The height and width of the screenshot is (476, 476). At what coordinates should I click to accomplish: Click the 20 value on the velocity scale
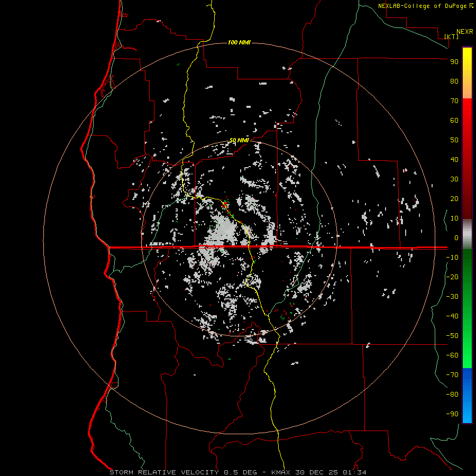tap(454, 198)
